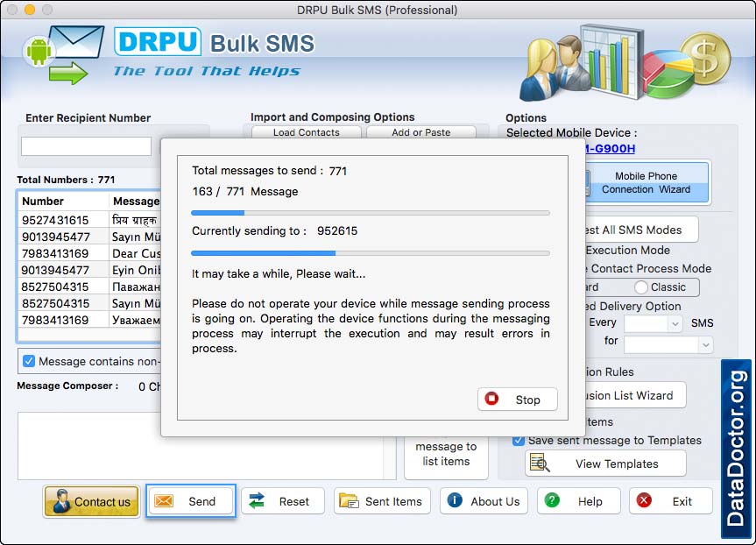Click the message count progress bar

(371, 213)
